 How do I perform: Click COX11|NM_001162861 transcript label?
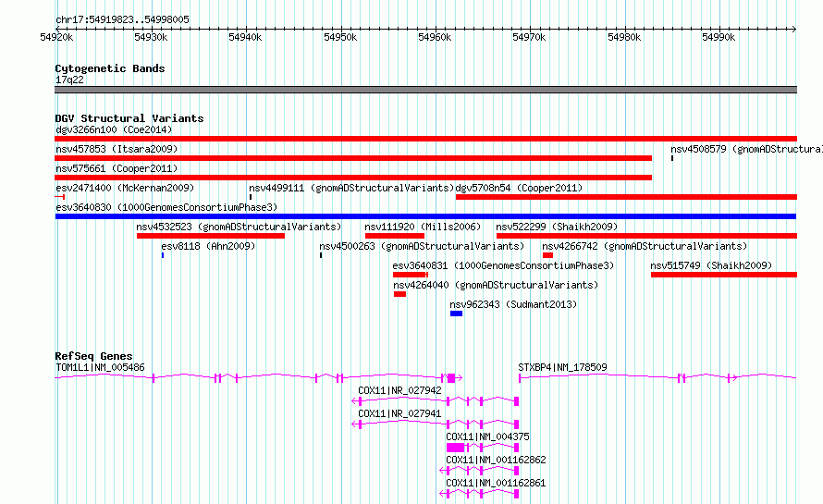pos(496,483)
